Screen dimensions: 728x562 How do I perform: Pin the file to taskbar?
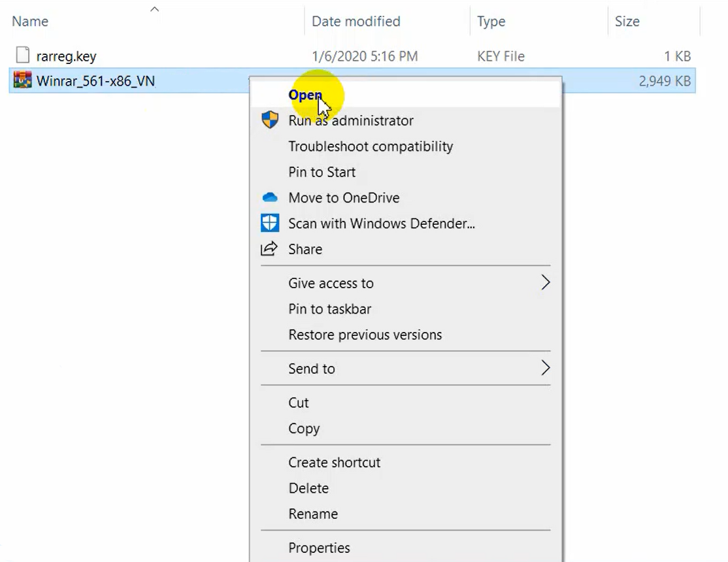[x=329, y=308]
